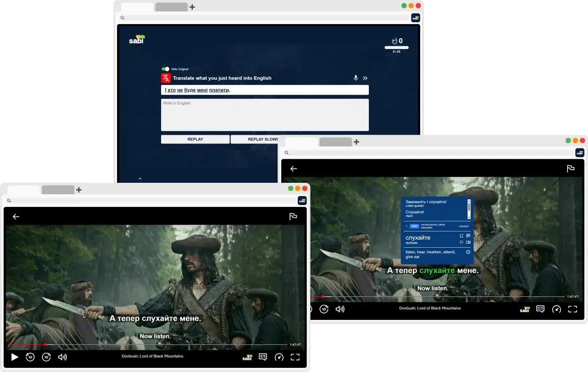
Task: Click the open-book icon in dictionary popup
Action: click(468, 242)
